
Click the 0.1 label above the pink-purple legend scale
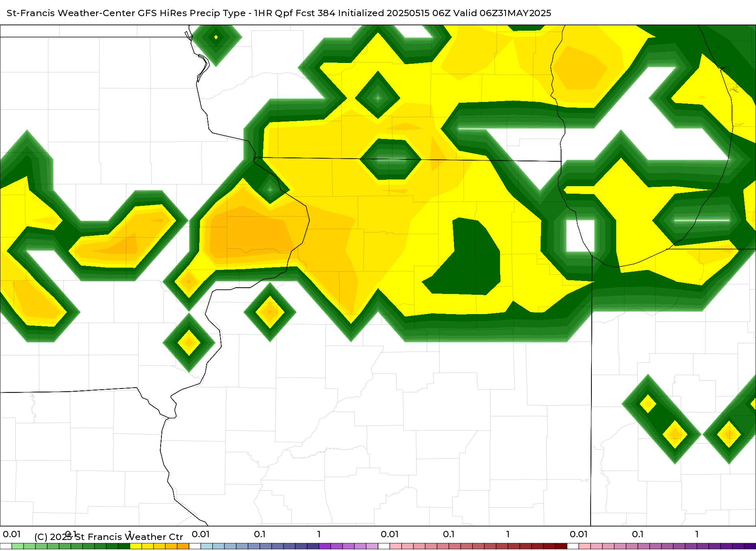pos(638,534)
